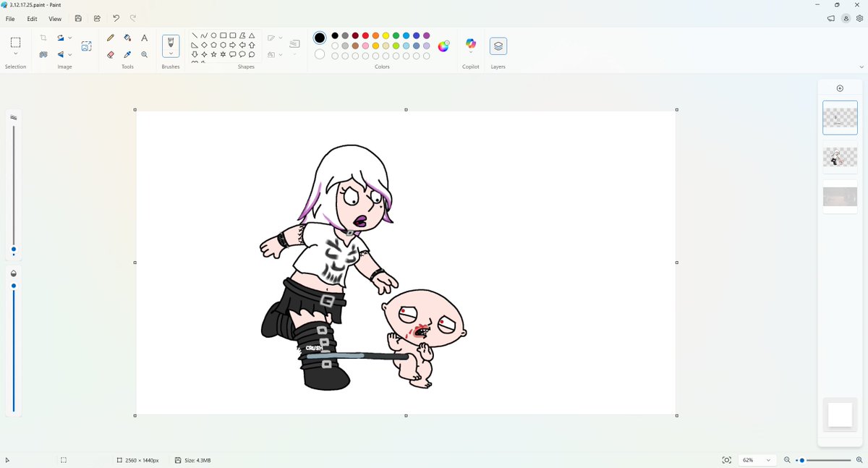Select the Rectangle shape
The width and height of the screenshot is (868, 468).
(224, 35)
